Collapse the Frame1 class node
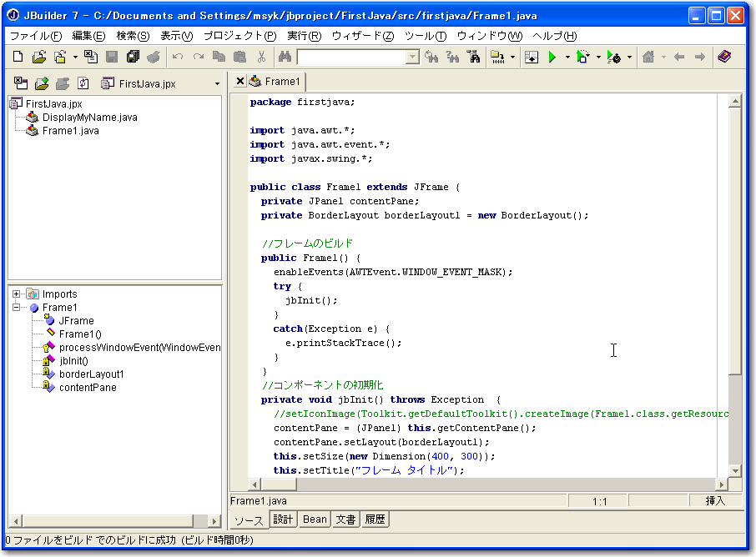 [17, 308]
